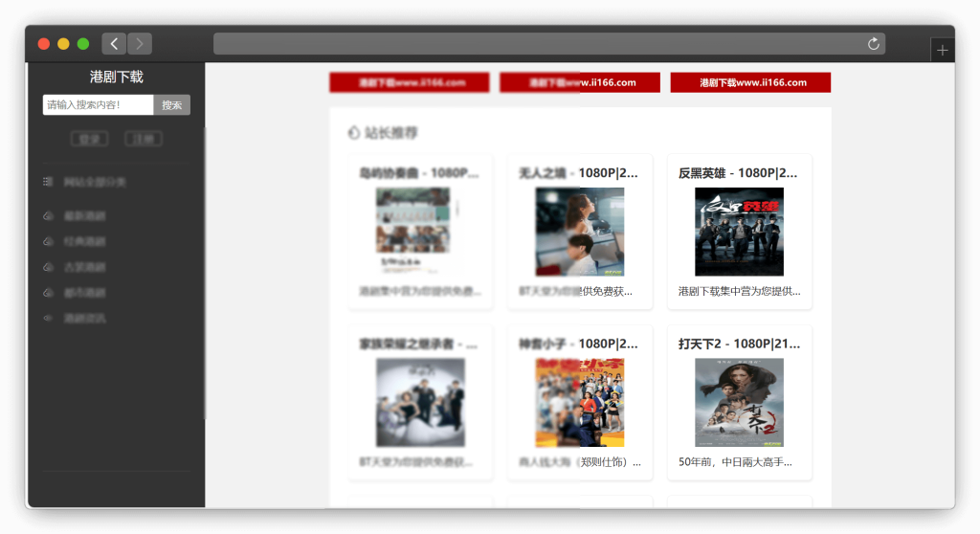Viewport: 980px width, 534px height.
Task: Click the browser back arrow button
Action: 114,44
